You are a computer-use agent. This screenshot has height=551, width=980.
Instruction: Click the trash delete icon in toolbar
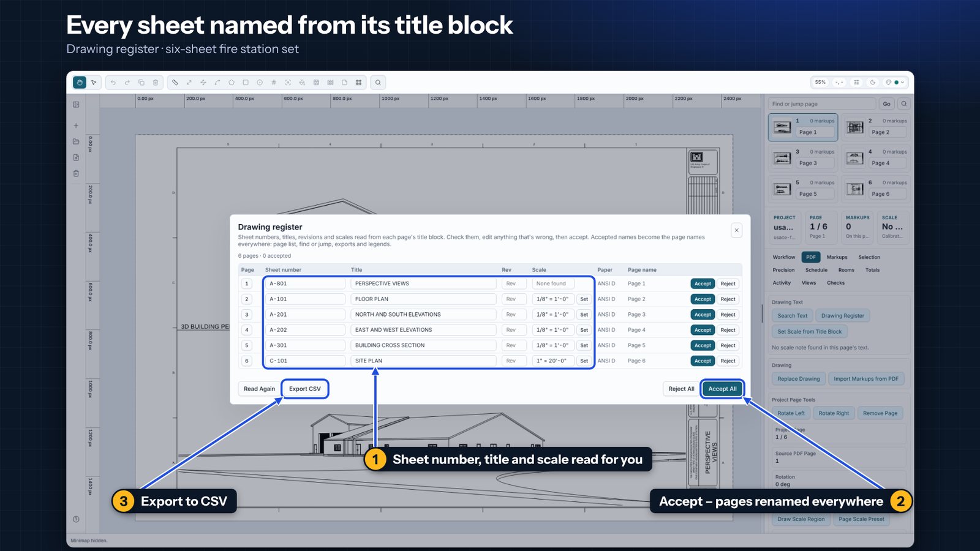tap(156, 82)
